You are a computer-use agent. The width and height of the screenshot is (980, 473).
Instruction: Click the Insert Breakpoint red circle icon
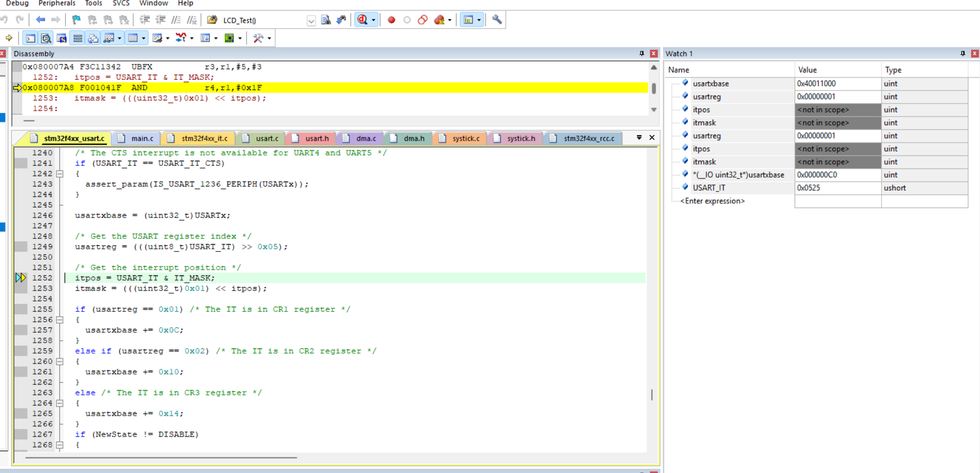[391, 20]
